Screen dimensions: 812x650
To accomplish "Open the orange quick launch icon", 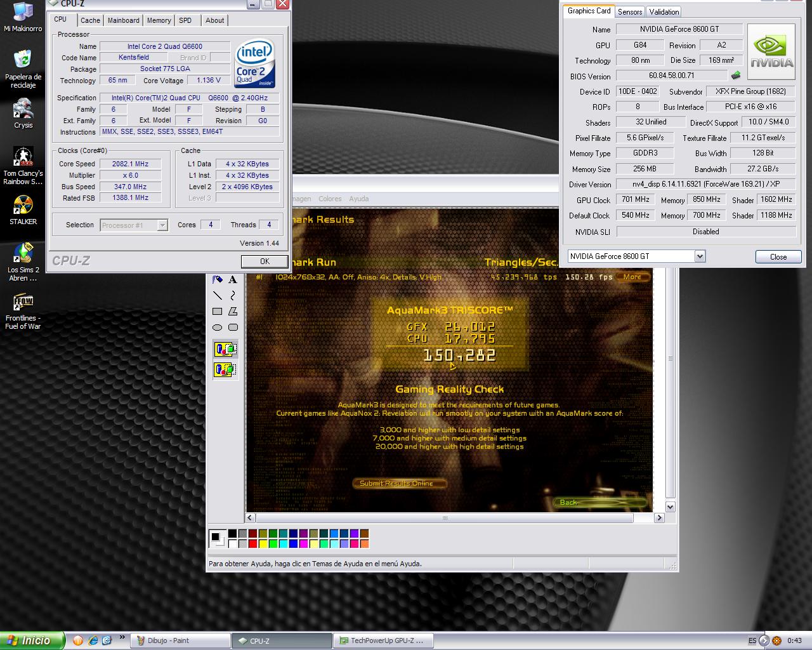I will click(78, 640).
